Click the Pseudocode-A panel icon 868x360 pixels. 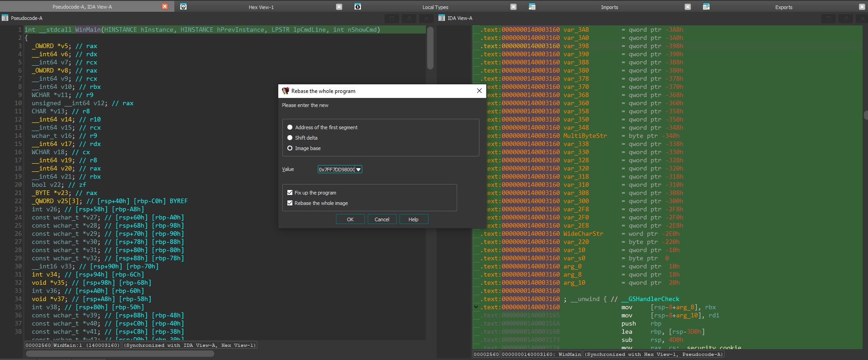pos(5,18)
